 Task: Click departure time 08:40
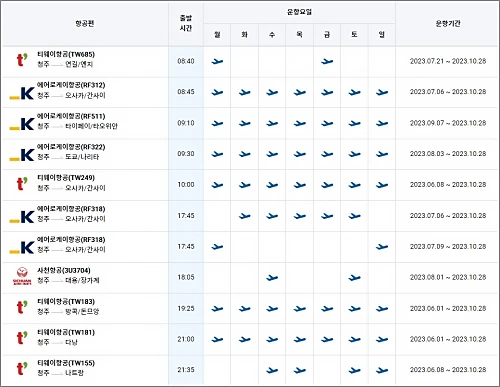click(x=186, y=61)
